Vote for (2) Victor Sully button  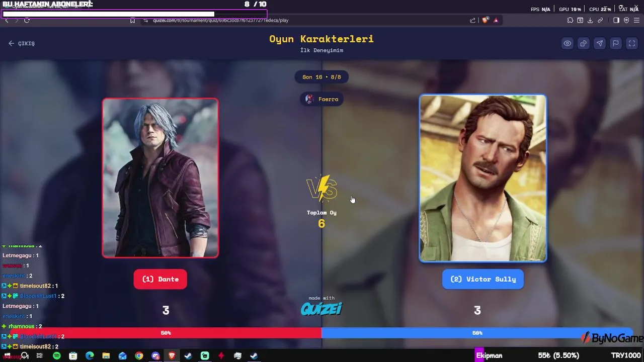(483, 279)
